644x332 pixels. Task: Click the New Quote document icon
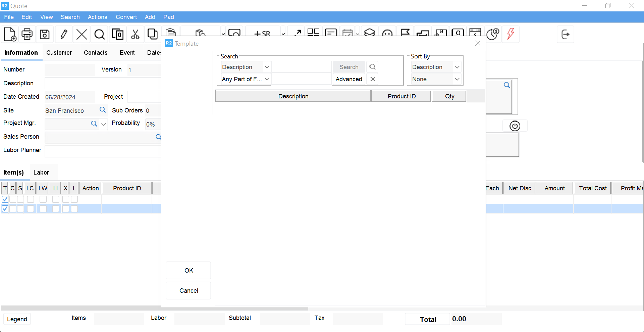point(10,34)
